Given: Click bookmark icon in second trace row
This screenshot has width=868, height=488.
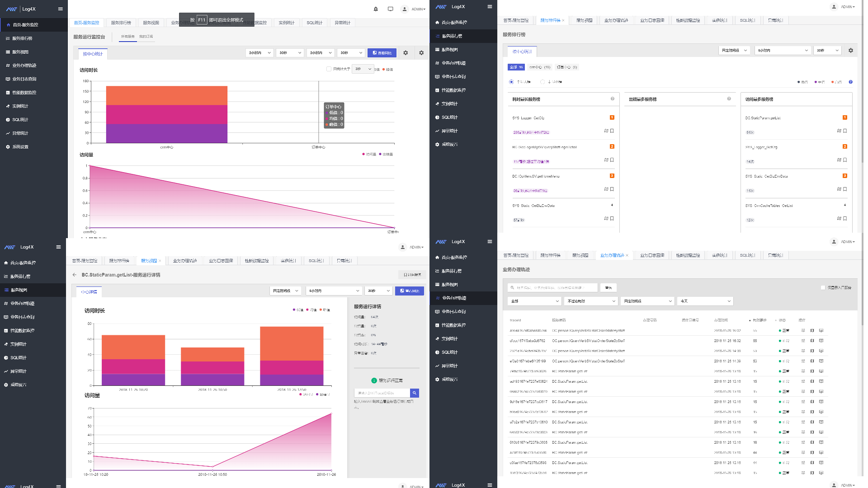Looking at the screenshot, I should coord(812,341).
